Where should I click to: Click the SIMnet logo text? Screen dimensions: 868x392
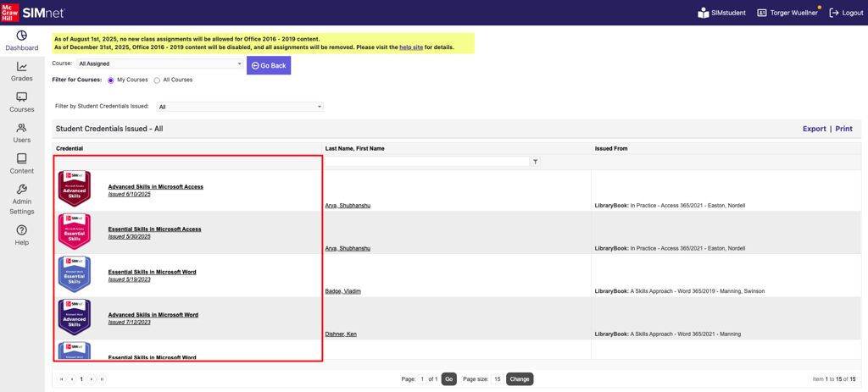coord(43,13)
